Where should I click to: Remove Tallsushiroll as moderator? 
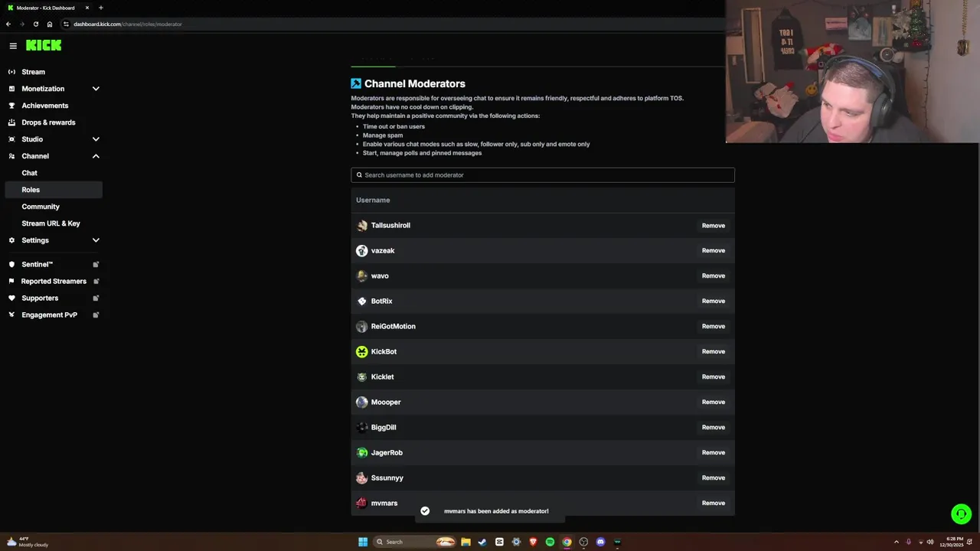pos(714,226)
